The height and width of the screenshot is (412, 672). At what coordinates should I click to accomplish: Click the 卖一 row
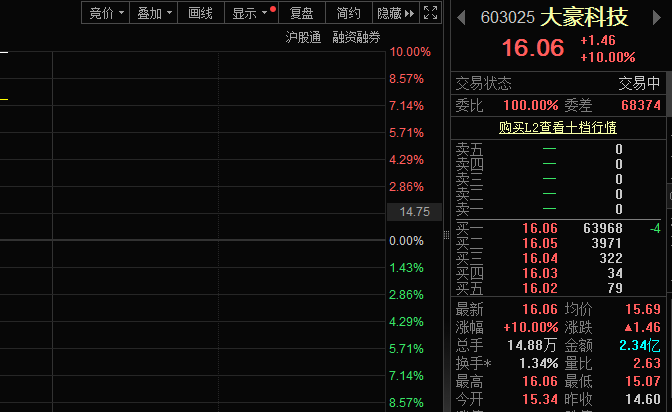pyautogui.click(x=558, y=209)
